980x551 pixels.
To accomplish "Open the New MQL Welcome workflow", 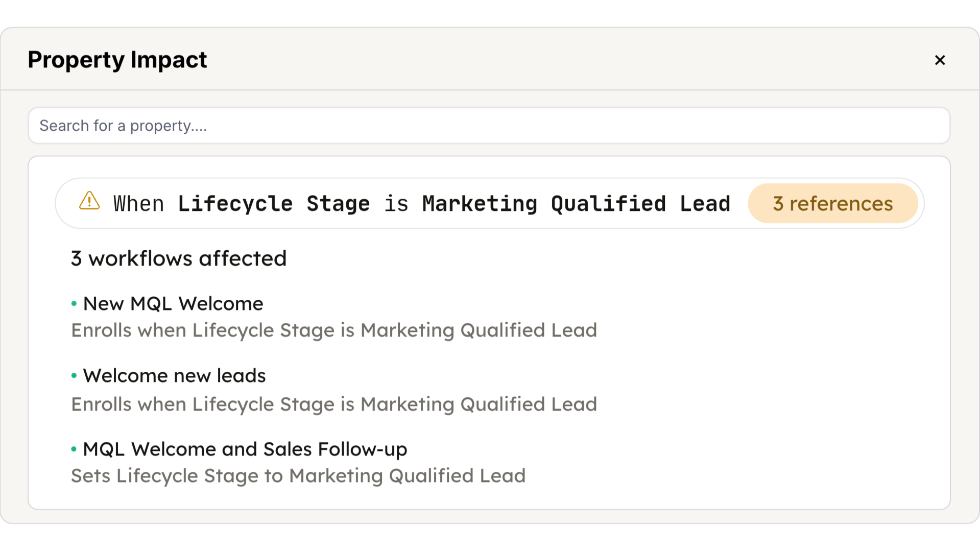I will pyautogui.click(x=173, y=304).
